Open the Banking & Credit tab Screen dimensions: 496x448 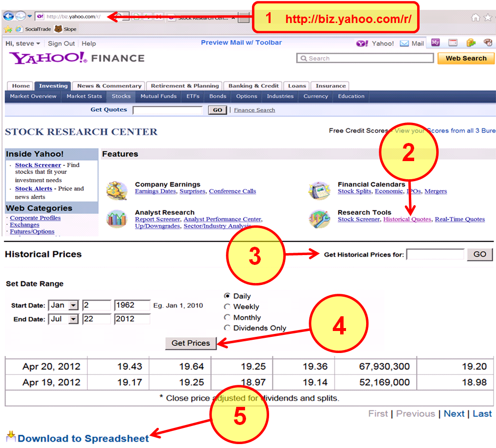coord(254,86)
